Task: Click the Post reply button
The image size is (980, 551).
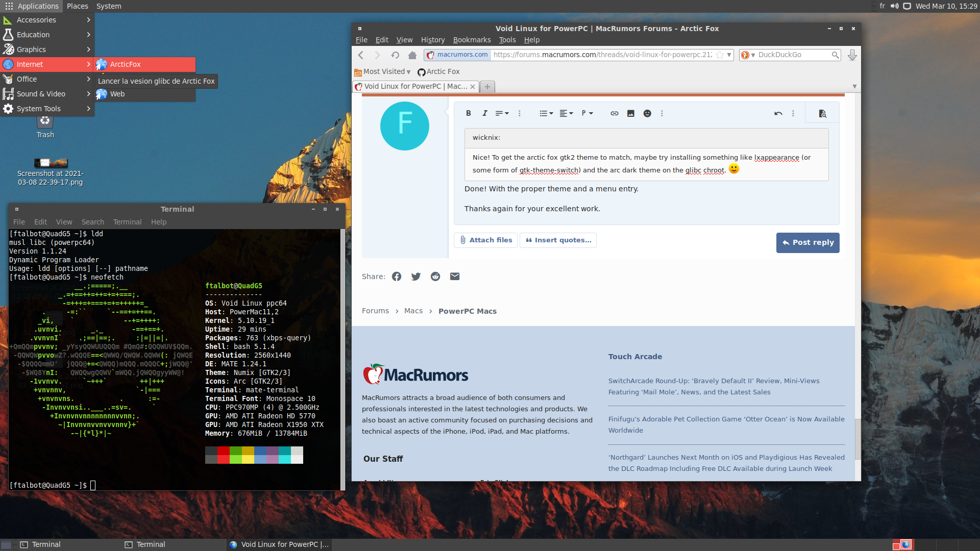Action: [807, 243]
